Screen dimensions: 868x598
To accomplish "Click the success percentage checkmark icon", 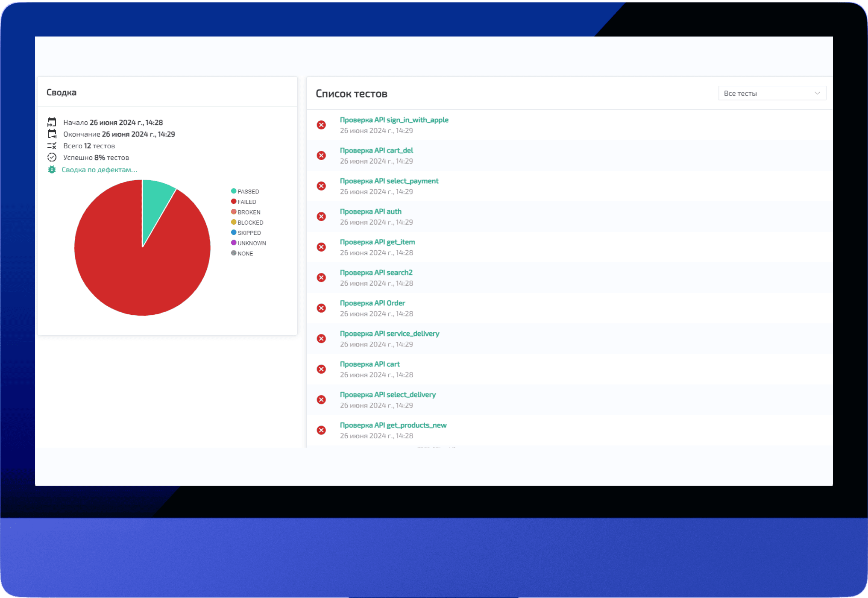I will coord(52,158).
